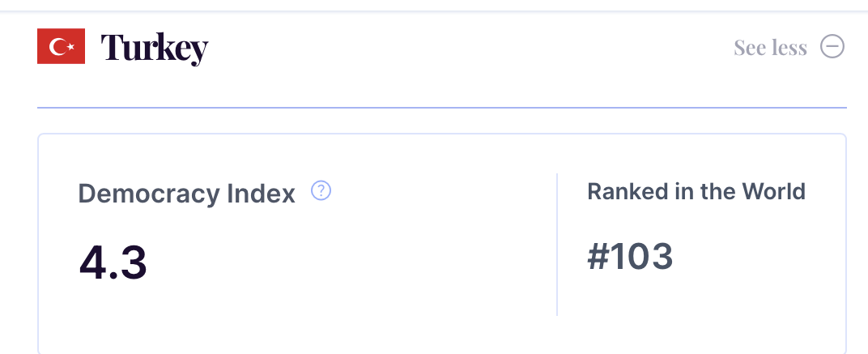Click the Turkey flag icon
Image resolution: width=868 pixels, height=354 pixels.
tap(61, 46)
